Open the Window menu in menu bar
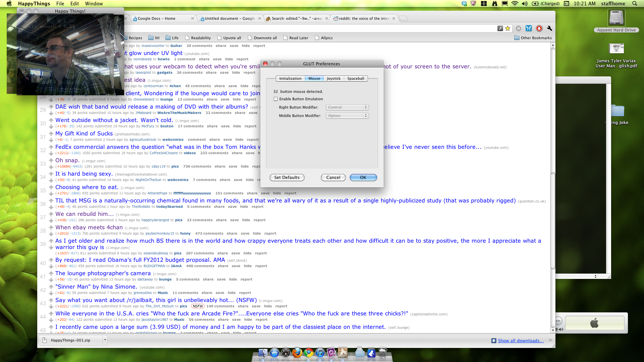Viewport: 644px width, 362px height. (x=94, y=4)
